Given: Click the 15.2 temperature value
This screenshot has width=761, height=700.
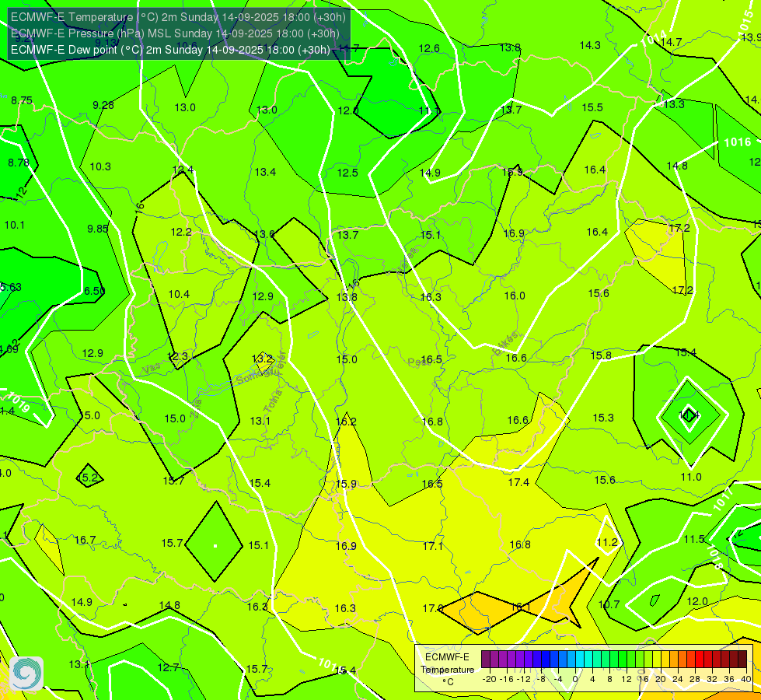Looking at the screenshot, I should (88, 478).
